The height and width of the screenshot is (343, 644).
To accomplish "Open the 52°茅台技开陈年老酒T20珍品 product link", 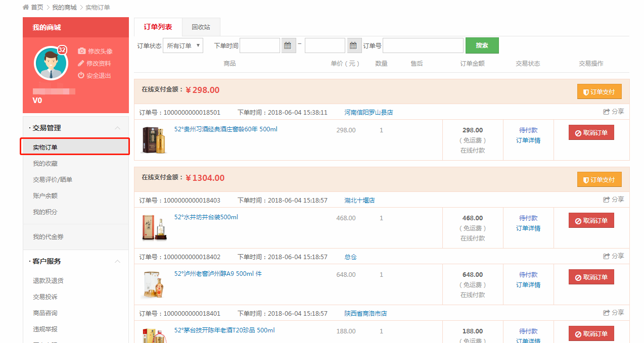I will [x=224, y=330].
